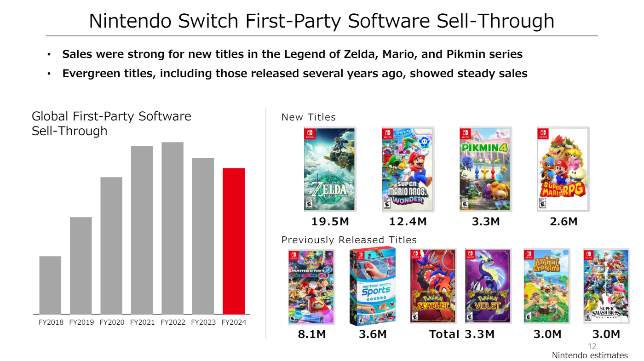This screenshot has width=644, height=361.
Task: Open the Super Mario RPG cover image
Action: 563,169
